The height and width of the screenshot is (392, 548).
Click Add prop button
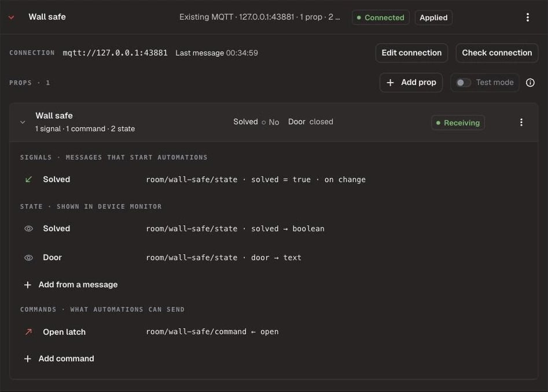click(x=411, y=82)
